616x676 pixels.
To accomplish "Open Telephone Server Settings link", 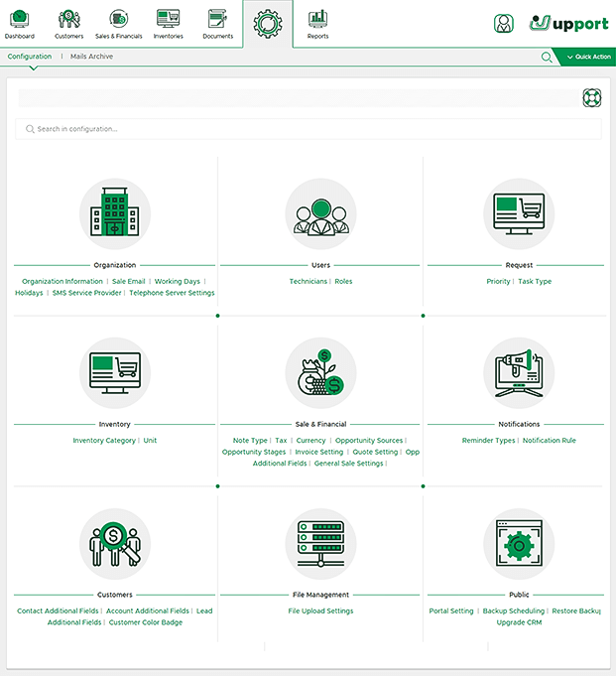I will tap(172, 293).
